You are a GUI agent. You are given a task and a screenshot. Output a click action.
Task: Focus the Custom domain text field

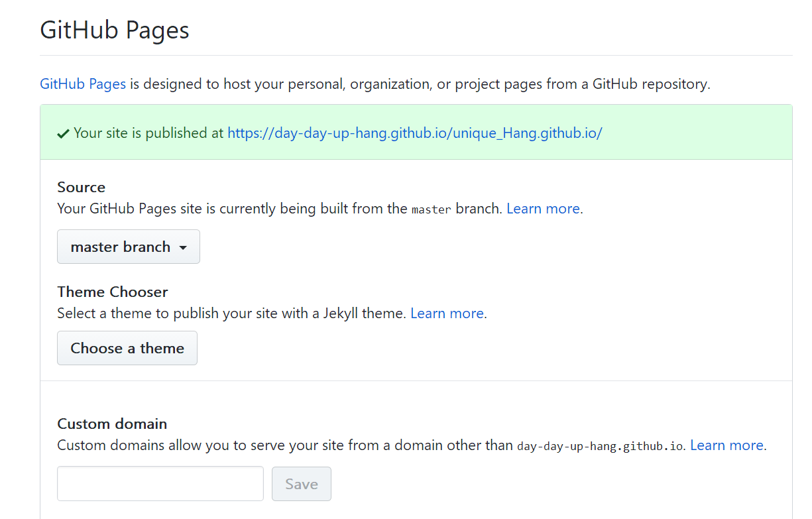[160, 484]
